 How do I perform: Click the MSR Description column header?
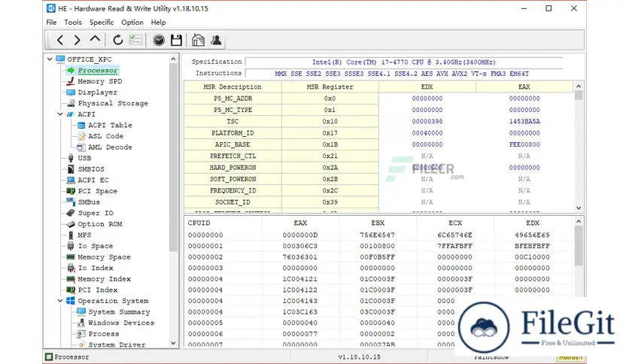(232, 86)
